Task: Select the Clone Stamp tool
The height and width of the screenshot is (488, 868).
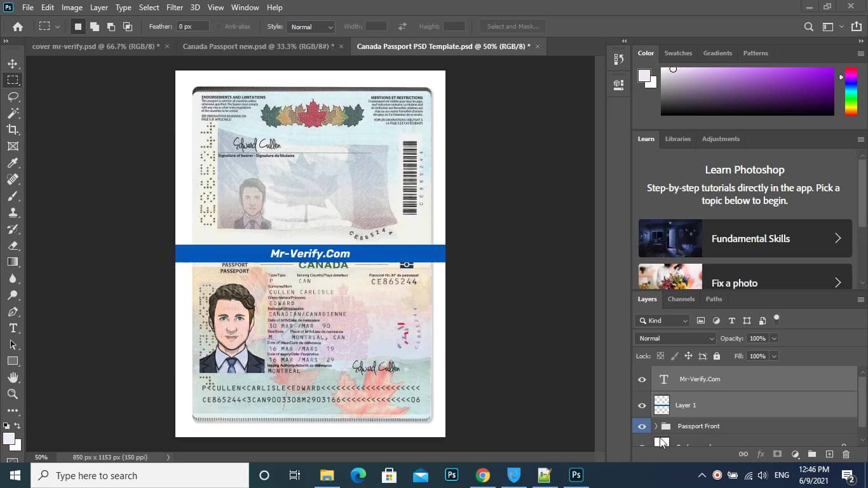Action: (13, 213)
